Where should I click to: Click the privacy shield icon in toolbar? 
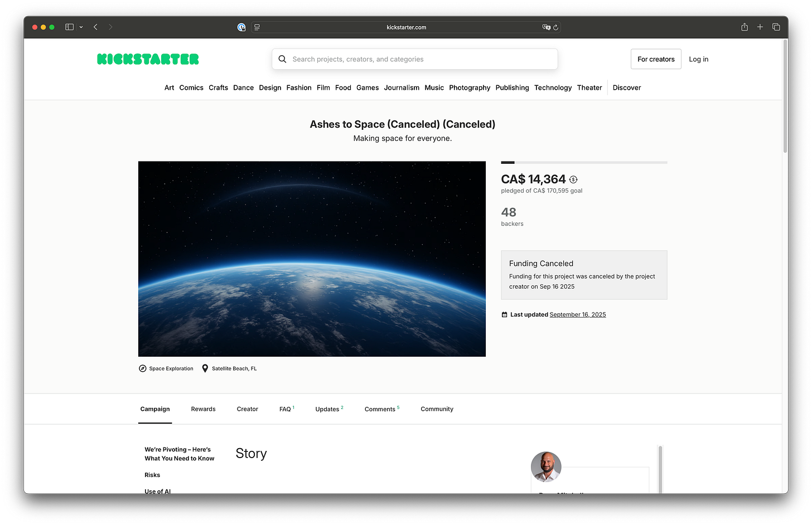[x=241, y=27]
